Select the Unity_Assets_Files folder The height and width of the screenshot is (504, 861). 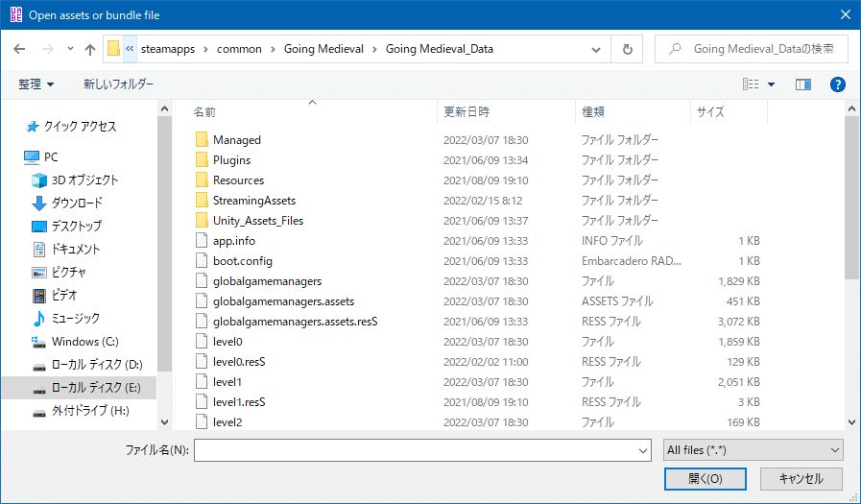pos(258,221)
